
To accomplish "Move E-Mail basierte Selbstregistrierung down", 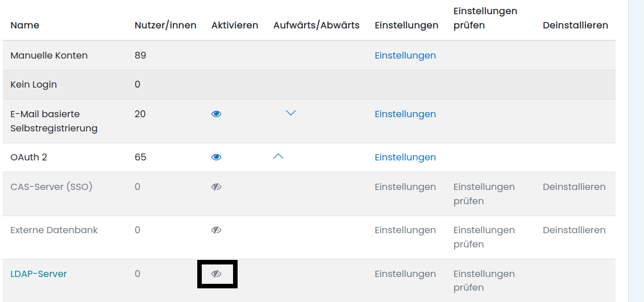I will pyautogui.click(x=290, y=113).
